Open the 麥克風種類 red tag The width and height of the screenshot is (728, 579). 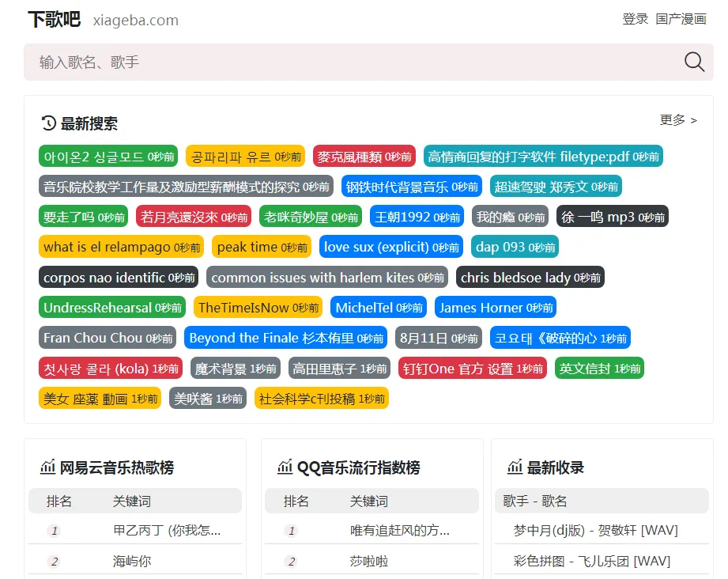[x=364, y=156]
